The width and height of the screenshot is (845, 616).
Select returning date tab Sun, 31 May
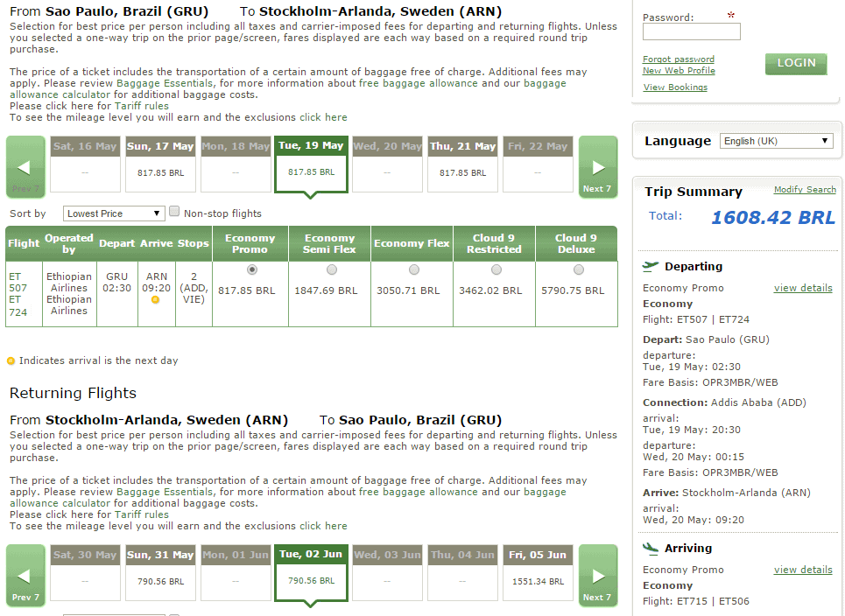(x=160, y=573)
